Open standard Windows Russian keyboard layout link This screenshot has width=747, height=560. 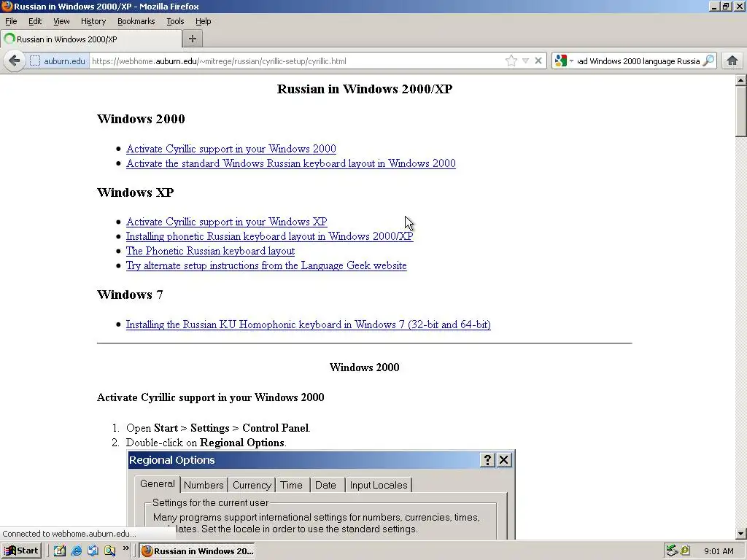290,163
